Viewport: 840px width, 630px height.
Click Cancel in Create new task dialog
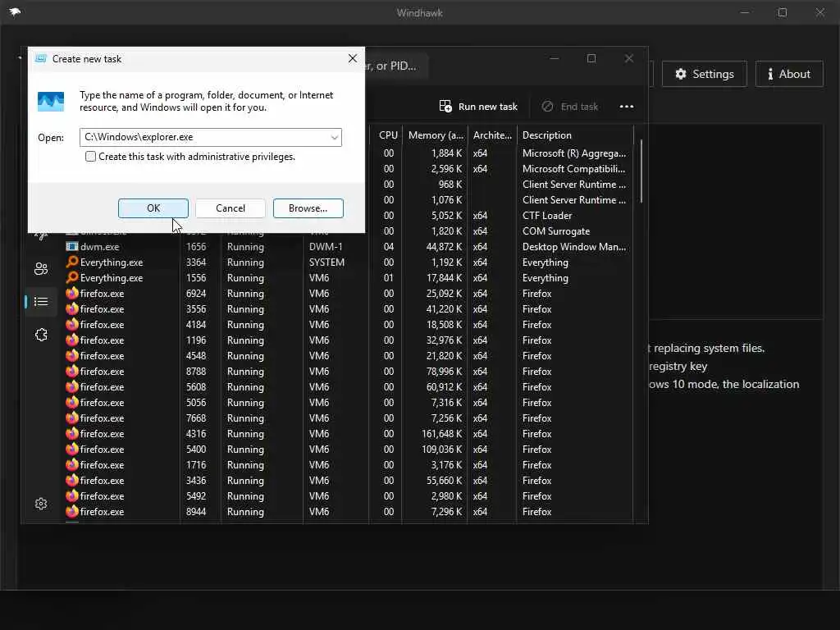(231, 208)
